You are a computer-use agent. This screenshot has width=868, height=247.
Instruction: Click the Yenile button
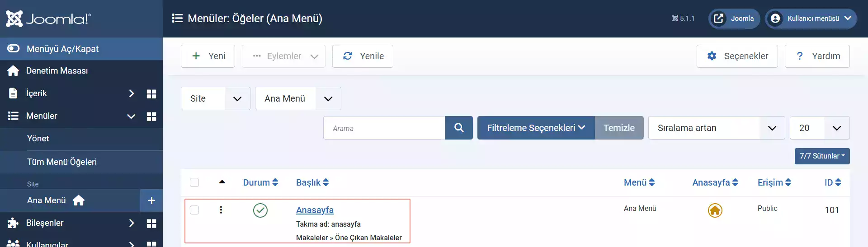pos(363,56)
